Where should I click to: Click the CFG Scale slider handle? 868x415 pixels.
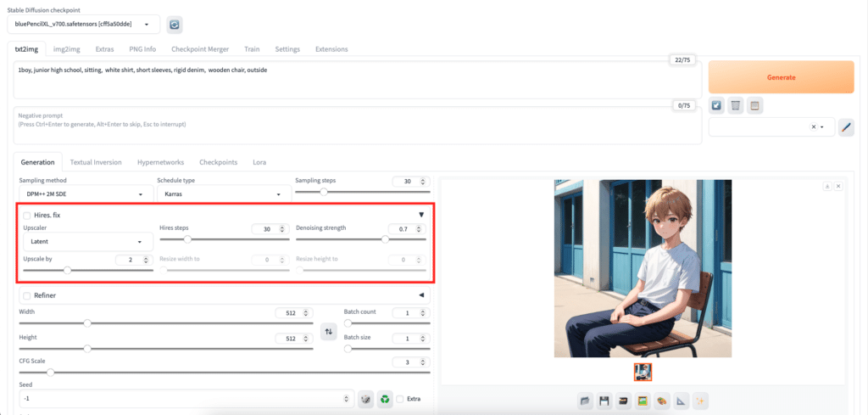[x=50, y=373]
